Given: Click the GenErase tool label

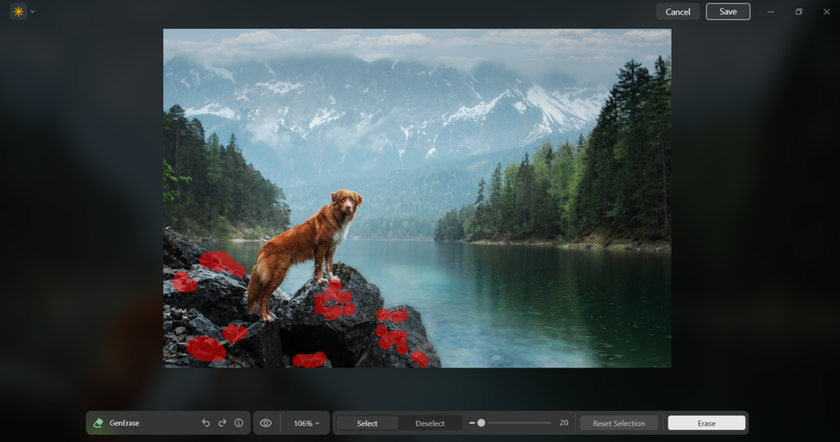Looking at the screenshot, I should [x=124, y=423].
